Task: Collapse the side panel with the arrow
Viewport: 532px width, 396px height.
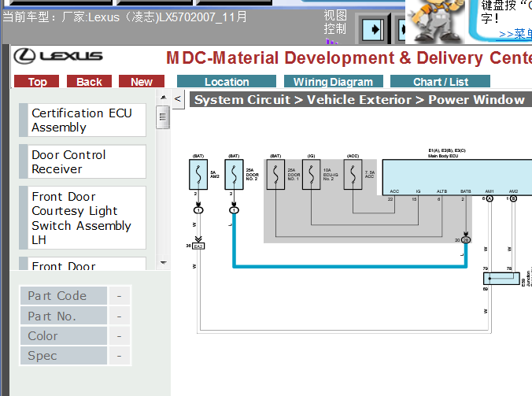Action: pyautogui.click(x=178, y=99)
